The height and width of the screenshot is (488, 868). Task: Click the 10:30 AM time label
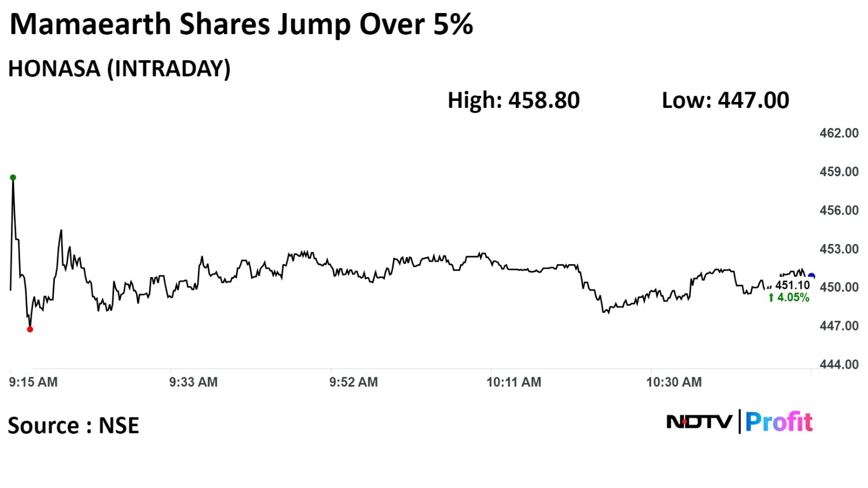[x=673, y=382]
